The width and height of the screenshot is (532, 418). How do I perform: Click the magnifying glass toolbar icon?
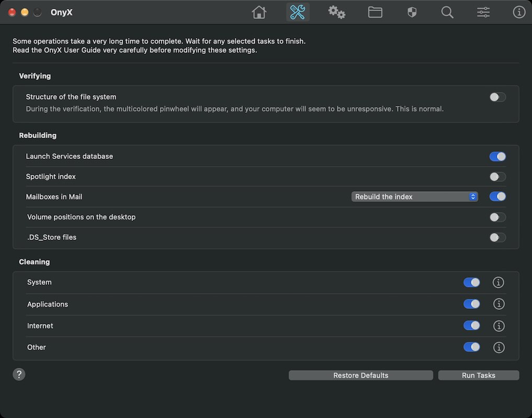coord(447,13)
